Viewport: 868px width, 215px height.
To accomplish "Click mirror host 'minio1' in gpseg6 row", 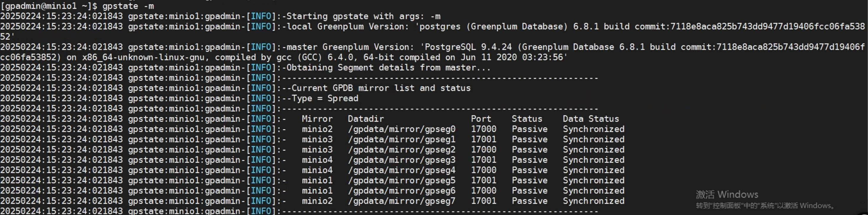I will [x=317, y=191].
